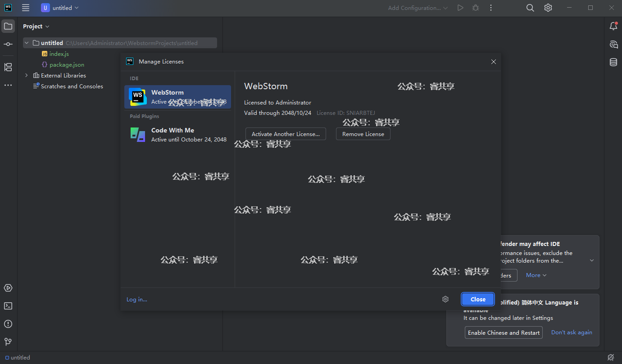
Task: Show more tool windows ellipsis
Action: [x=8, y=85]
